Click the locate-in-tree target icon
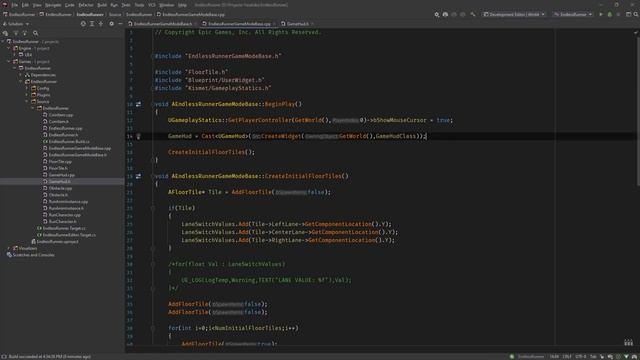 (x=83, y=24)
